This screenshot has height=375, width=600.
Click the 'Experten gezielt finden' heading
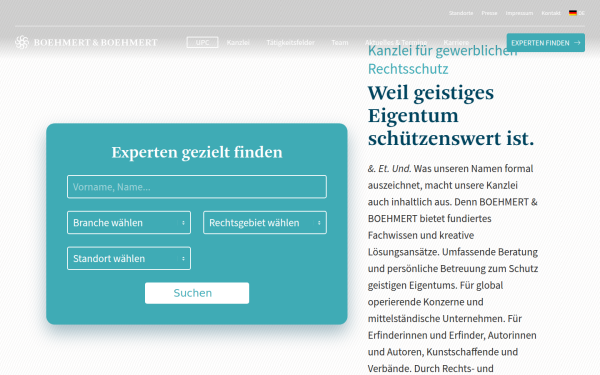(197, 152)
